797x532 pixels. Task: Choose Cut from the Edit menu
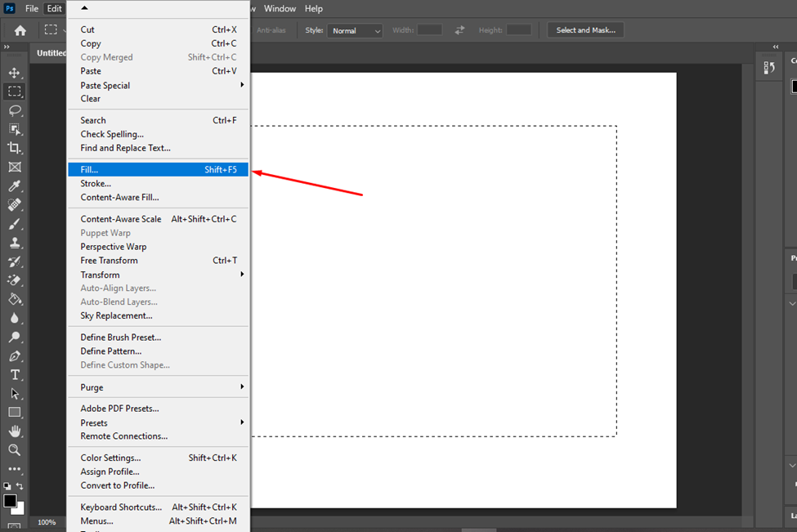point(158,29)
